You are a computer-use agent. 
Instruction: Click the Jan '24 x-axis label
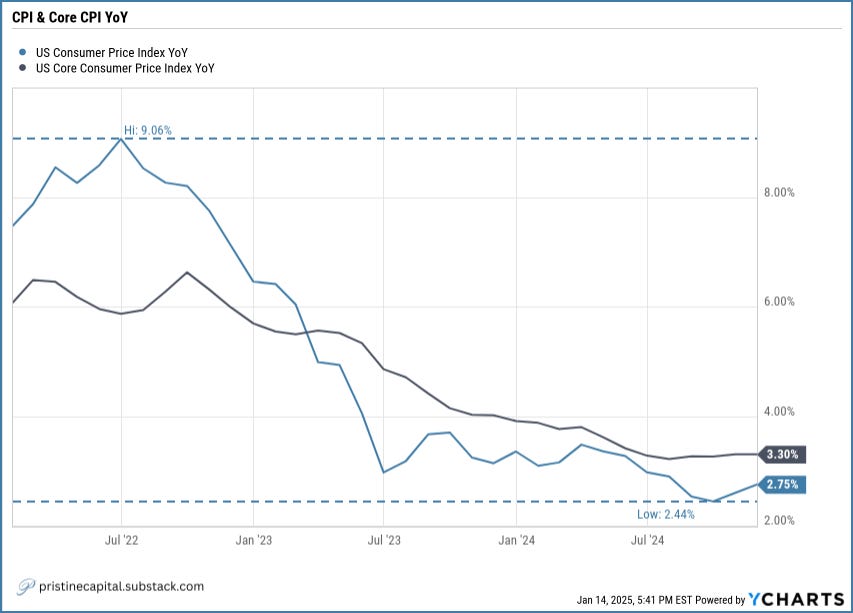516,540
